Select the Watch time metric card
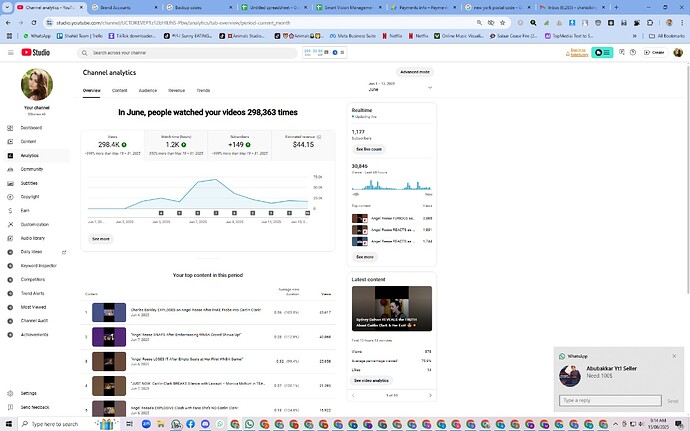The height and width of the screenshot is (431, 690). [x=176, y=145]
